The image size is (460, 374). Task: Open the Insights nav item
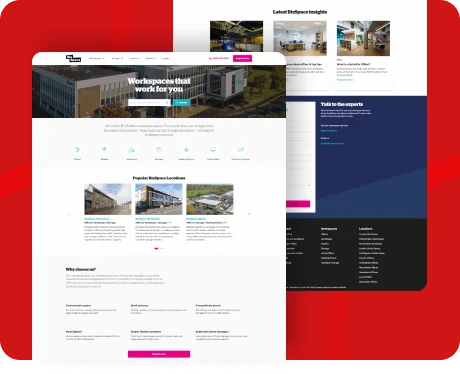[165, 58]
